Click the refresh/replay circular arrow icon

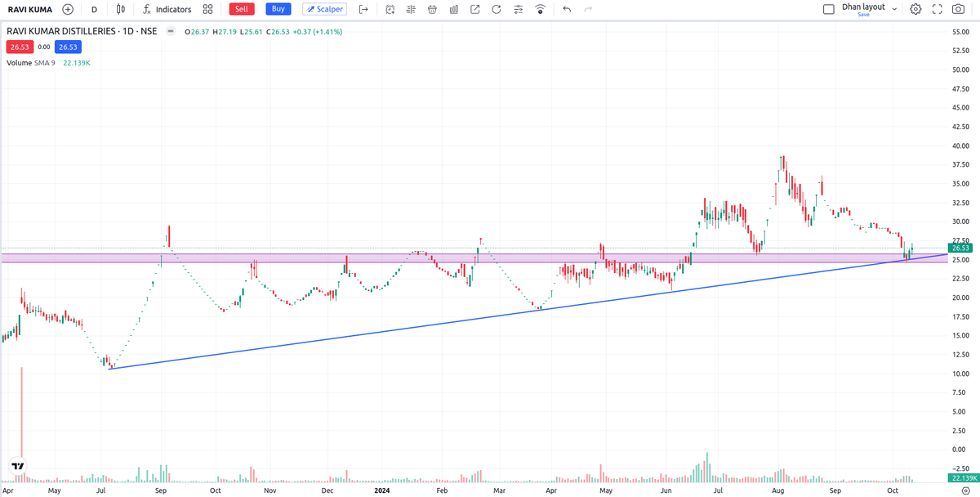pos(496,9)
